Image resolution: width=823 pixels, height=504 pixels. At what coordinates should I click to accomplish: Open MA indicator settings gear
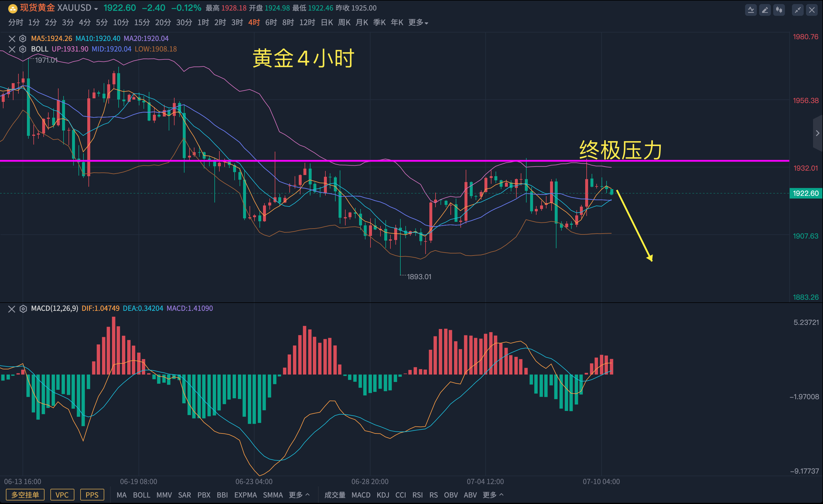[x=23, y=38]
